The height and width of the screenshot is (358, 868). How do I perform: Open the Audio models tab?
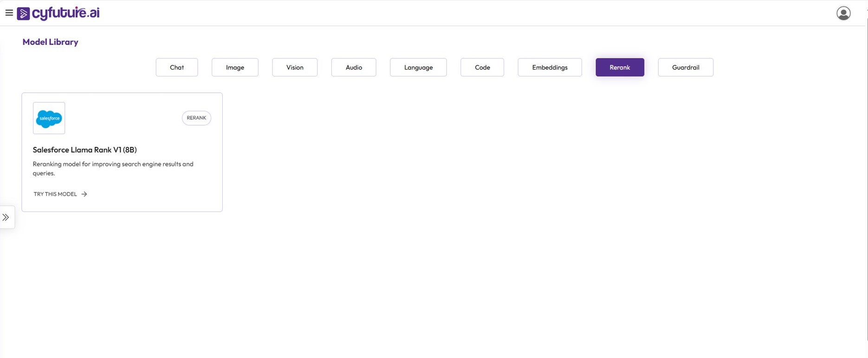point(354,67)
